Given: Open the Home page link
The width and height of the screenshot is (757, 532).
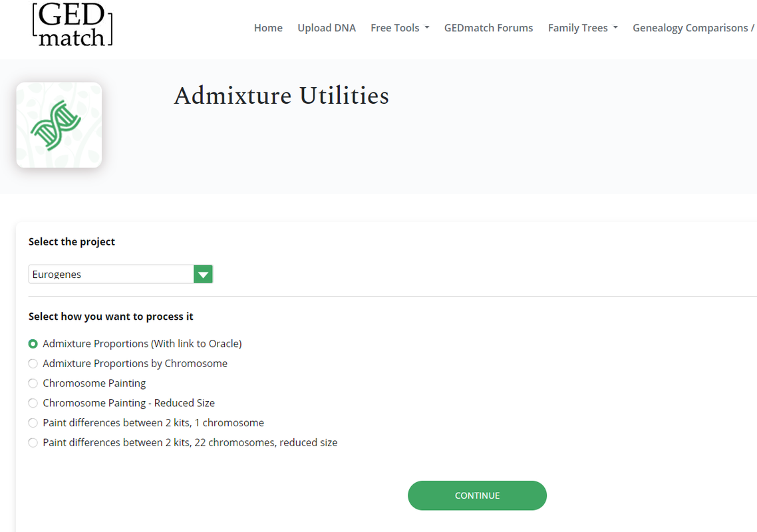Looking at the screenshot, I should 268,28.
